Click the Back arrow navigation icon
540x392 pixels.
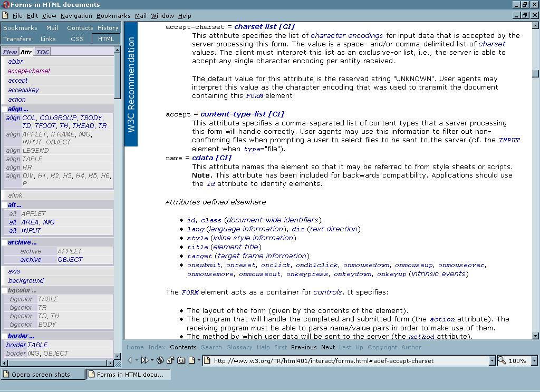tap(130, 361)
